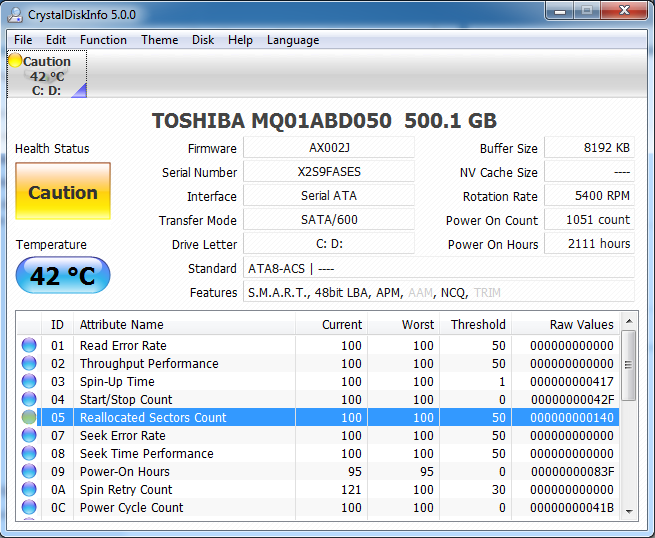Open the Function menu

[103, 40]
